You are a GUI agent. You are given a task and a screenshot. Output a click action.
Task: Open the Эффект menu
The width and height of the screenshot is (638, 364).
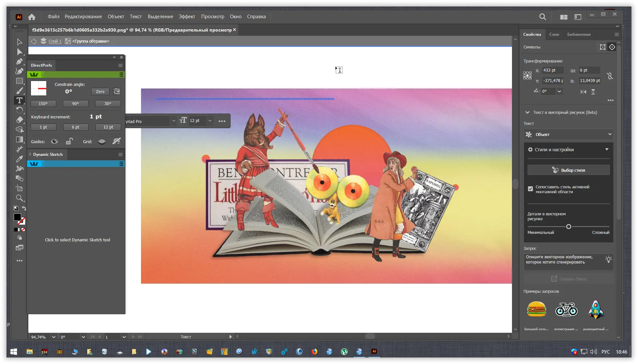(187, 17)
